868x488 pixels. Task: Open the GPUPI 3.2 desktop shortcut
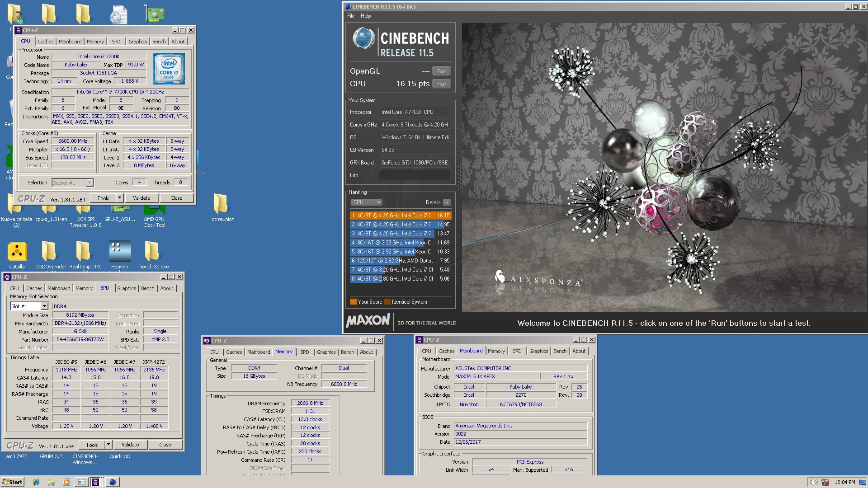pos(51,456)
